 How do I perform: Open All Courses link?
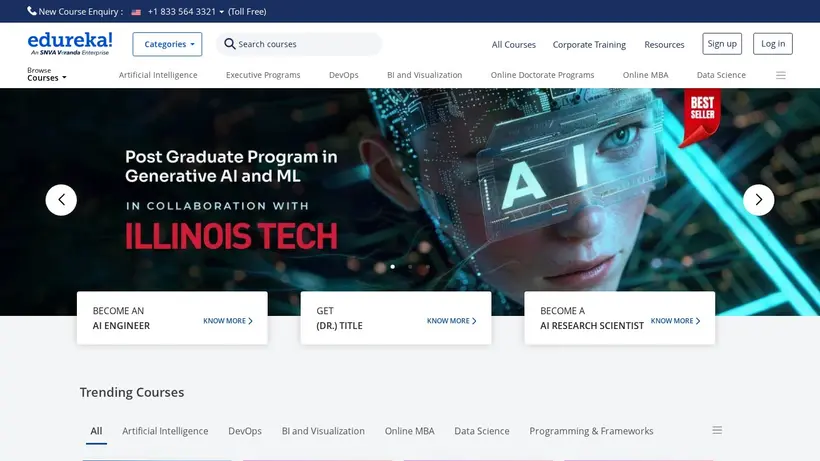click(x=514, y=45)
